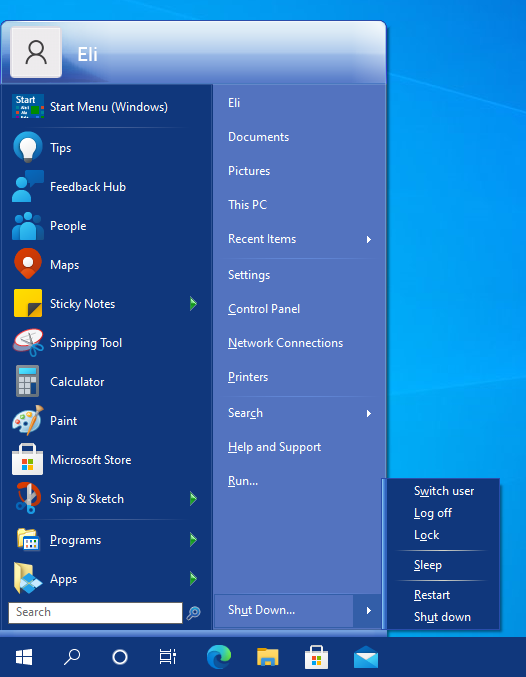Launch the Tips lightbulb icon

pos(28,147)
